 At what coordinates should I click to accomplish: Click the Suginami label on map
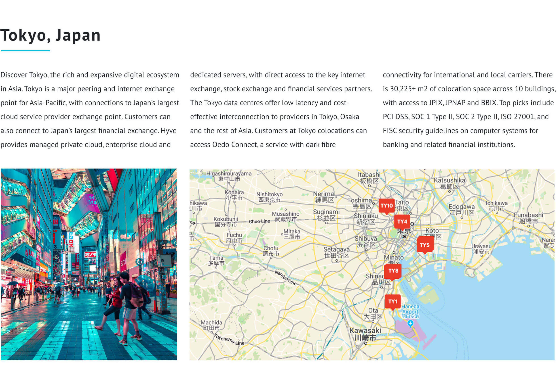[326, 215]
